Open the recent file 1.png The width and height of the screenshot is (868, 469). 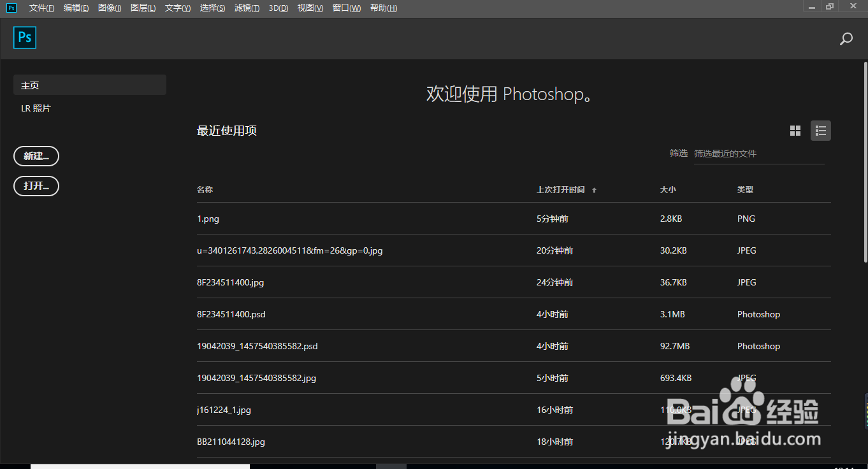[208, 218]
